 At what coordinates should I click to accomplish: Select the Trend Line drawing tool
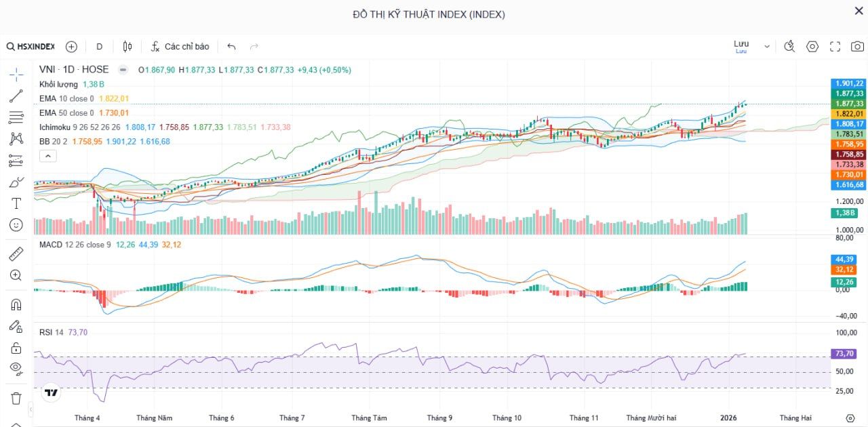tap(15, 96)
